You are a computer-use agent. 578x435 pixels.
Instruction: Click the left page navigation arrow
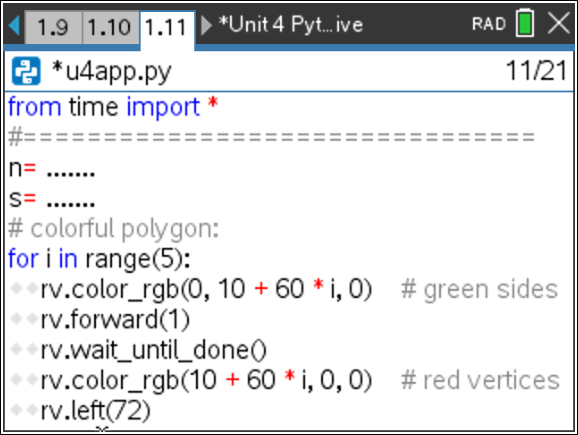pyautogui.click(x=14, y=25)
